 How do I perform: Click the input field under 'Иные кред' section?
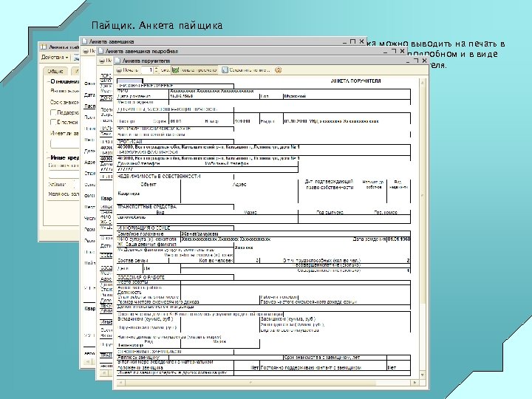click(64, 175)
